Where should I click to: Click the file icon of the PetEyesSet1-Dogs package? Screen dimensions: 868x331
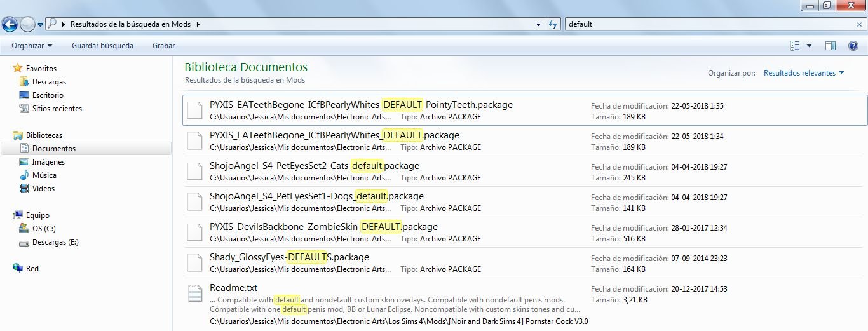[194, 202]
